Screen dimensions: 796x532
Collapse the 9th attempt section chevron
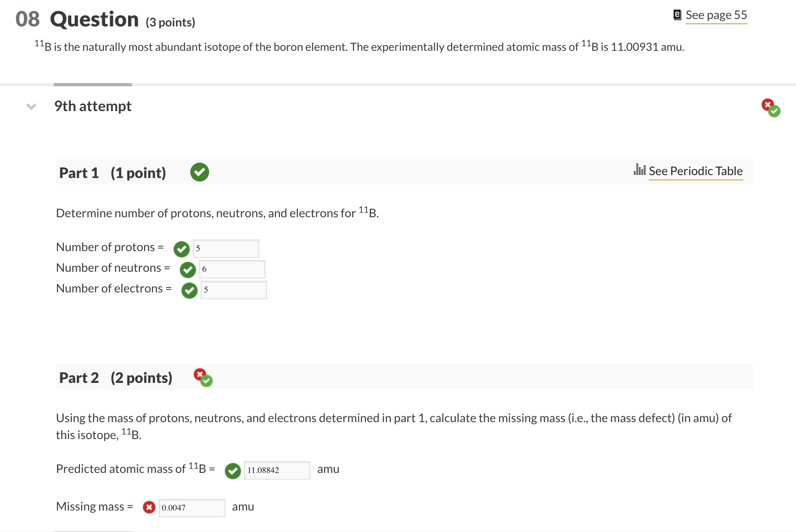31,106
